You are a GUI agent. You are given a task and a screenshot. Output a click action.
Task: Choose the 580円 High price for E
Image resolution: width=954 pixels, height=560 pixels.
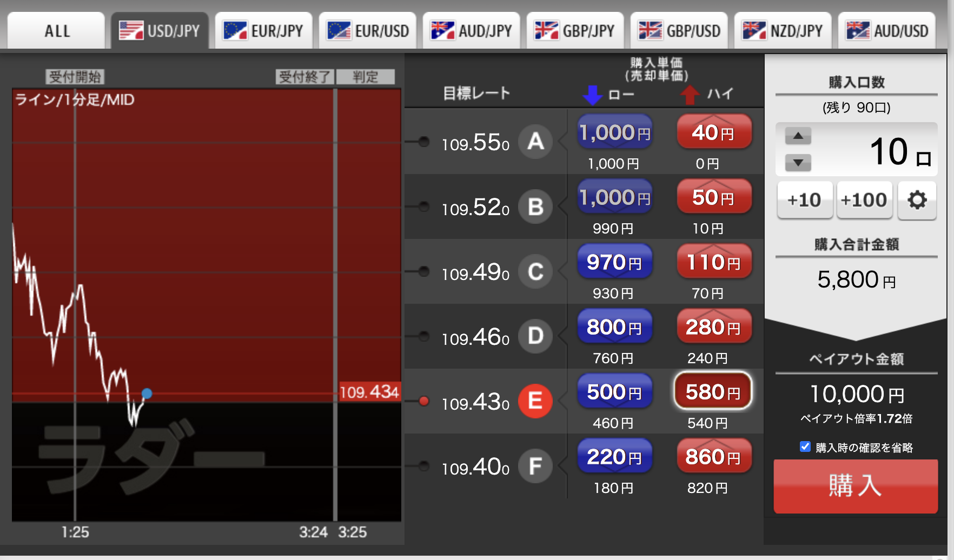click(x=713, y=391)
